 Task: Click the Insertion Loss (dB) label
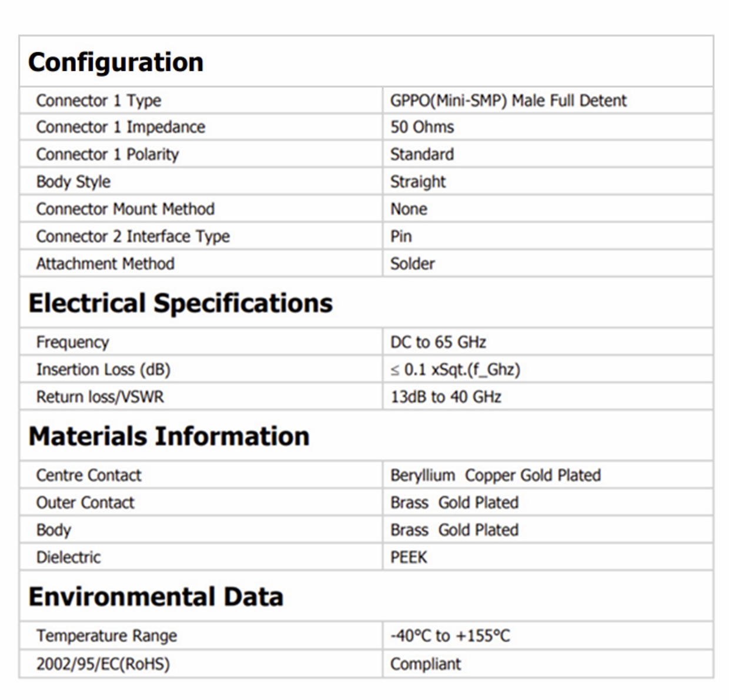(x=103, y=370)
